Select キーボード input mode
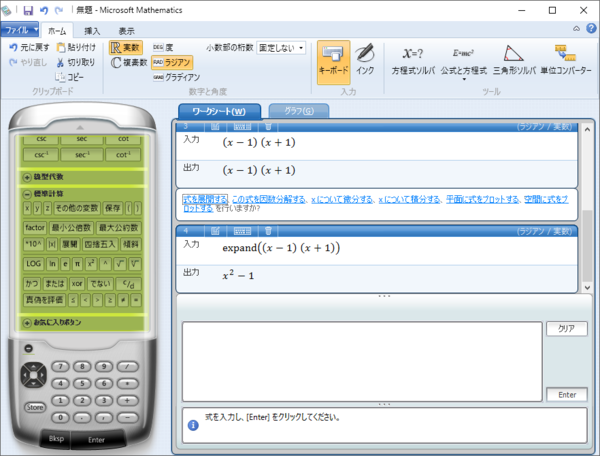Screen dimensions: 600x456 (333, 62)
